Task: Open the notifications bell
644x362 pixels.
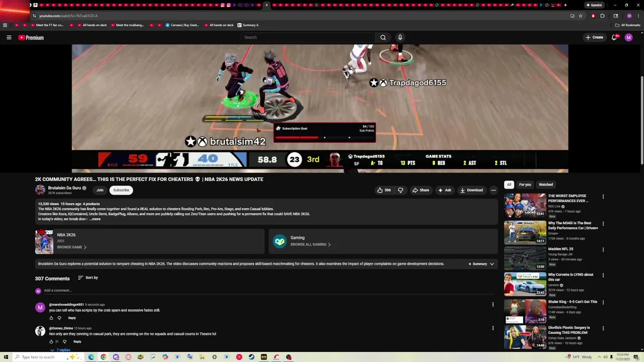Action: pos(614,37)
